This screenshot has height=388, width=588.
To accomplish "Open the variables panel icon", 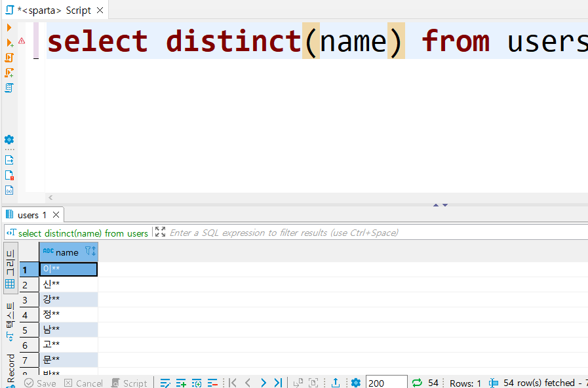I will tap(9, 190).
